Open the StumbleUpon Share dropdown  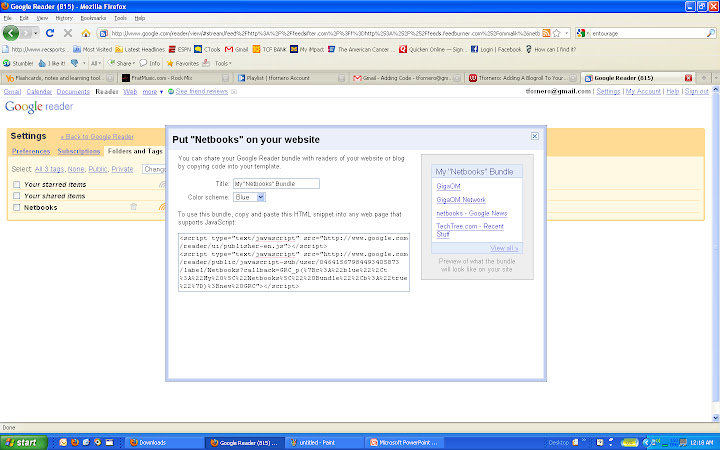[x=121, y=63]
